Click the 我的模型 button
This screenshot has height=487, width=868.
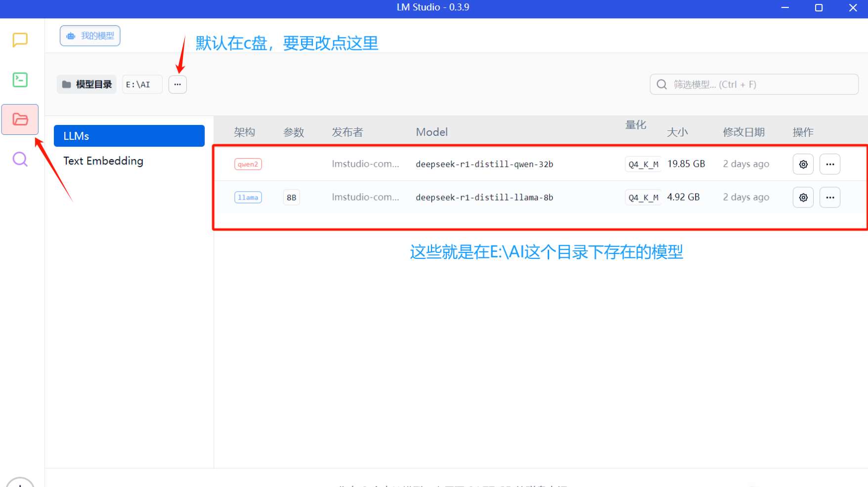pyautogui.click(x=90, y=36)
